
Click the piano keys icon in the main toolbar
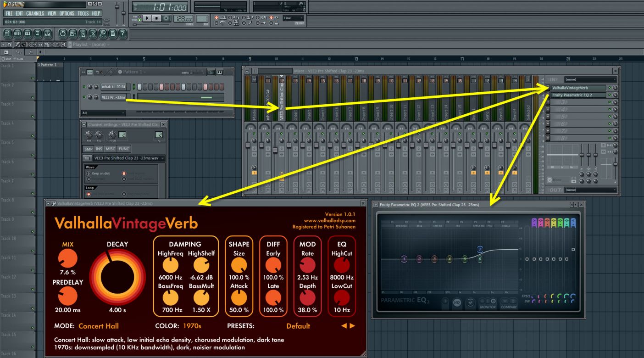point(28,34)
